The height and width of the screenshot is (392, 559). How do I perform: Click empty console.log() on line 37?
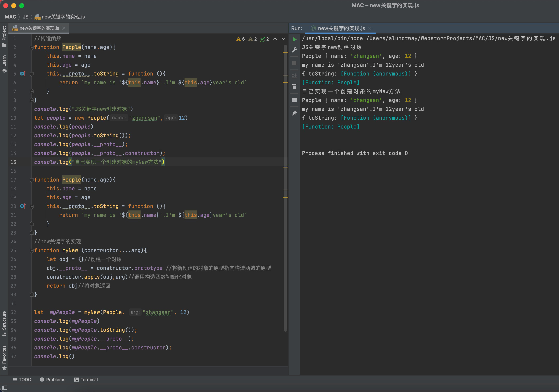point(54,356)
